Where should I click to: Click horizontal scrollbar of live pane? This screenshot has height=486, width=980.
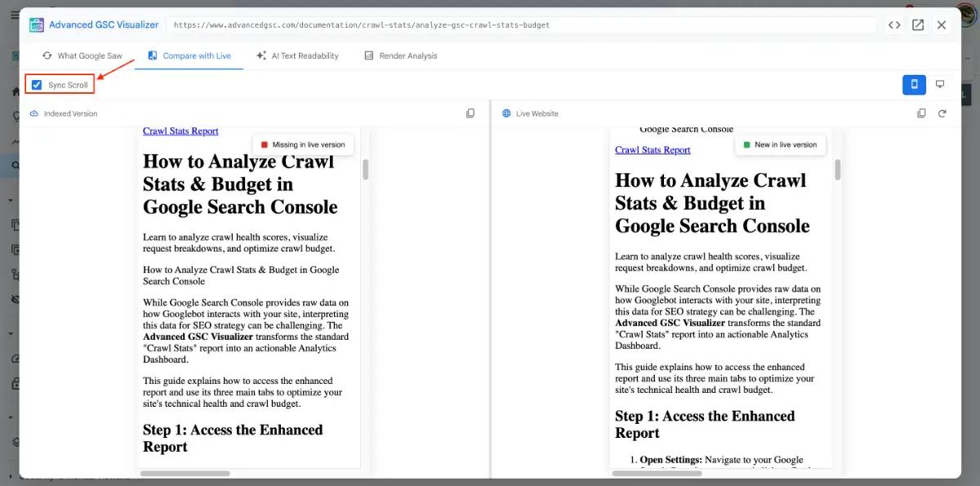point(657,473)
